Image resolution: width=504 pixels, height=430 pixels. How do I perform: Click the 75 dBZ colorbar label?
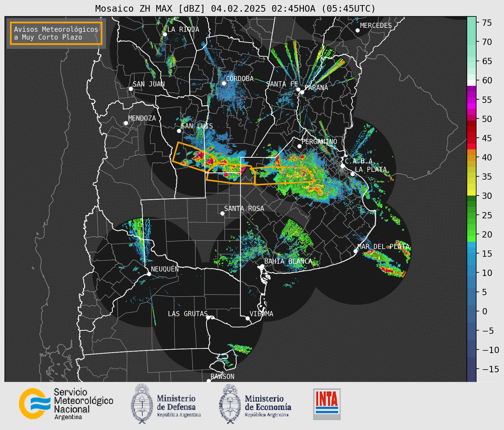(x=486, y=23)
